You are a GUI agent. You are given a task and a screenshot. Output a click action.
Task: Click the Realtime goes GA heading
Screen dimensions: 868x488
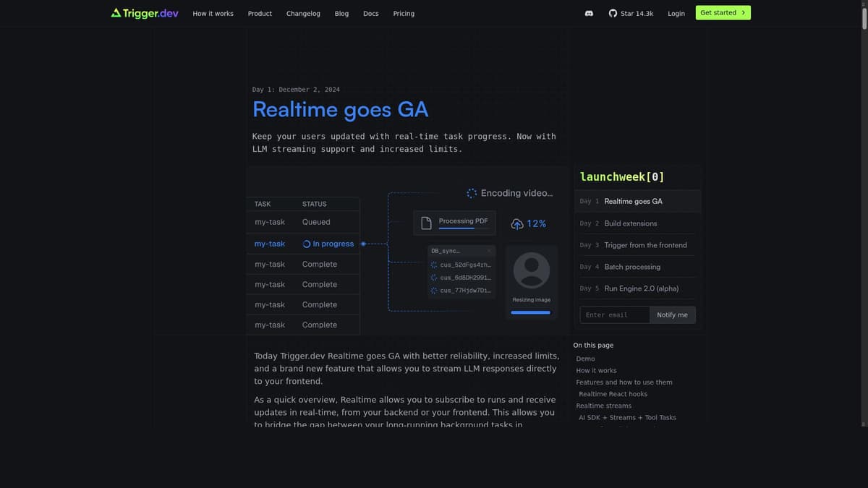click(x=340, y=110)
